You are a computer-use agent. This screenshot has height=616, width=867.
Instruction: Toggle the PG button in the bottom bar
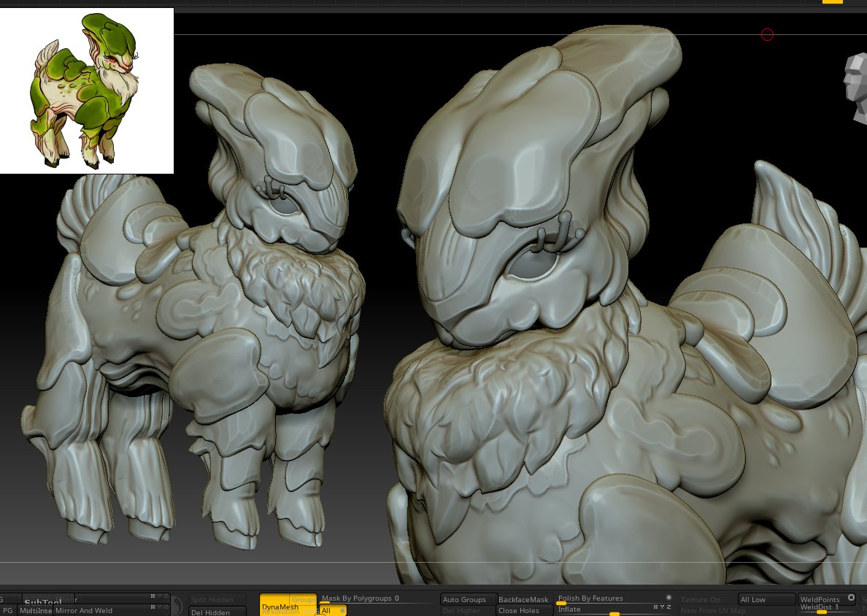click(x=8, y=610)
